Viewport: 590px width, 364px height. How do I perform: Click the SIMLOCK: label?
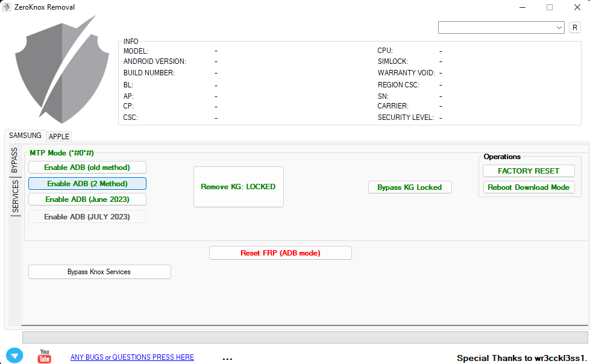pyautogui.click(x=393, y=61)
